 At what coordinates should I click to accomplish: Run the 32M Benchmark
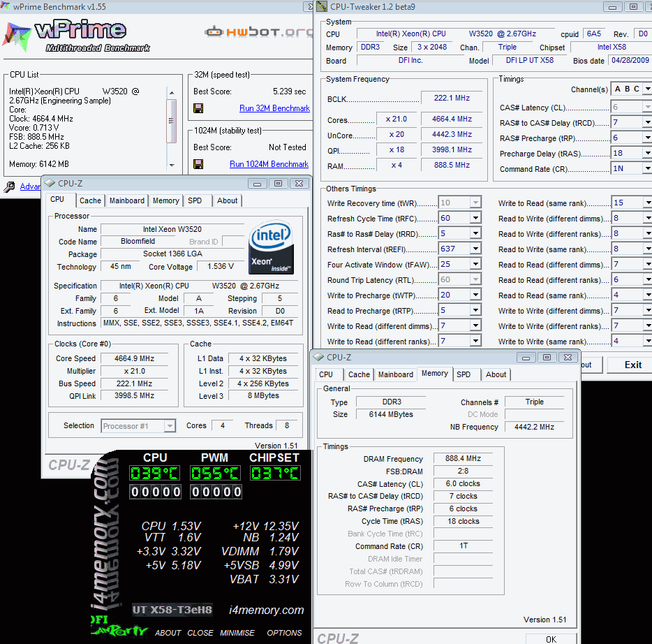pyautogui.click(x=274, y=108)
